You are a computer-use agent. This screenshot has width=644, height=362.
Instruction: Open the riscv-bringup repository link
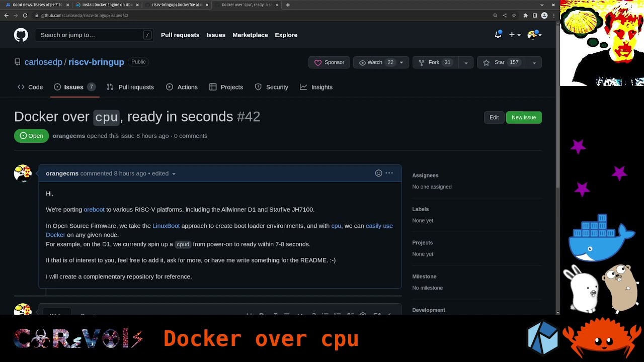[x=96, y=62]
